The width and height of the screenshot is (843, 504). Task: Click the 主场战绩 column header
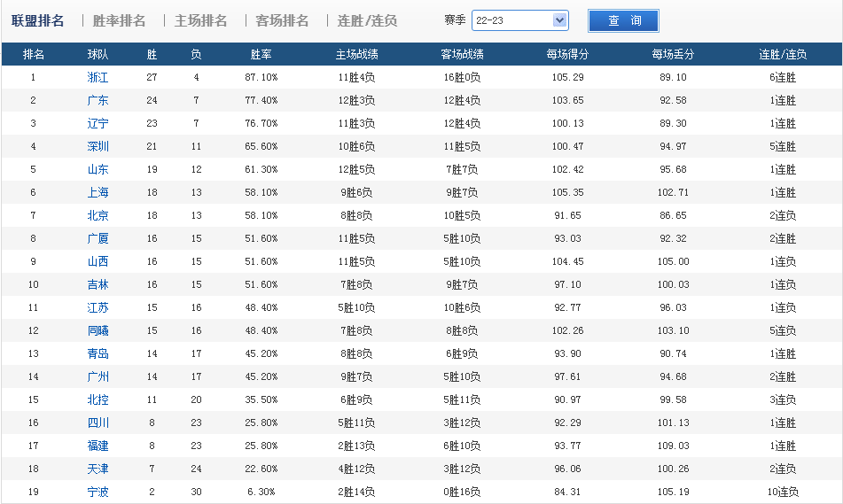356,54
